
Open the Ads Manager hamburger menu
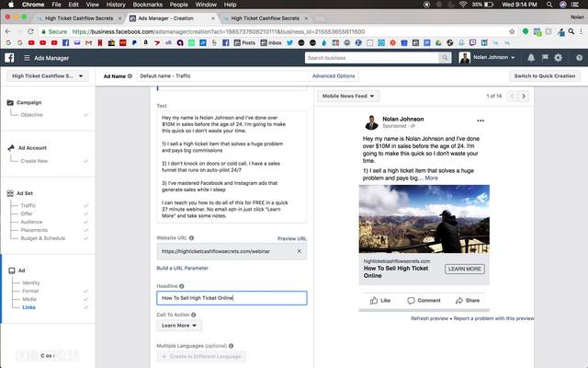click(27, 58)
